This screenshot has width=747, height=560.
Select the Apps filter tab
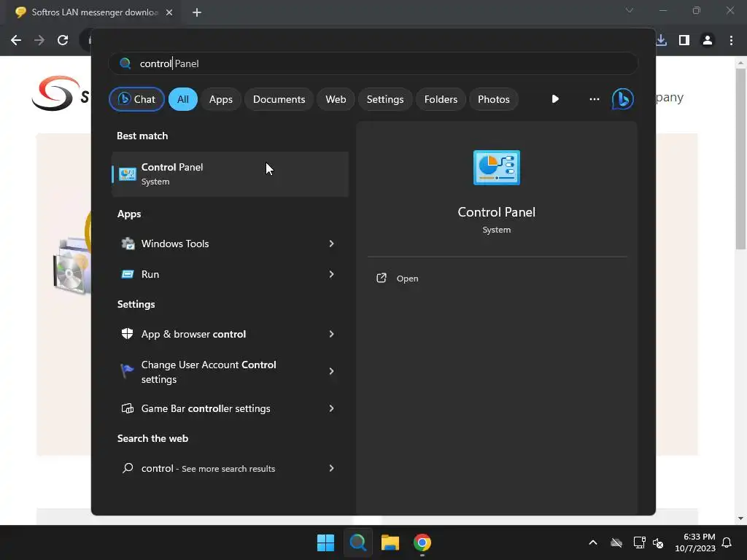[220, 99]
